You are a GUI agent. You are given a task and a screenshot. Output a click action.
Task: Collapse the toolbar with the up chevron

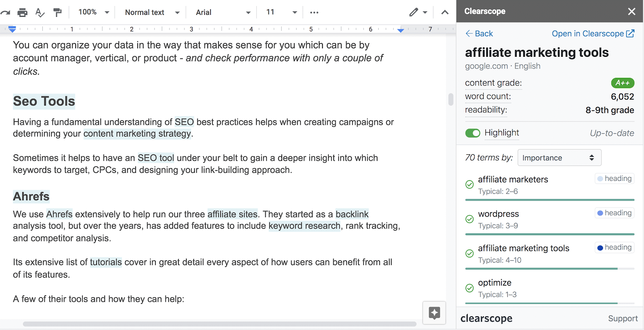click(445, 12)
